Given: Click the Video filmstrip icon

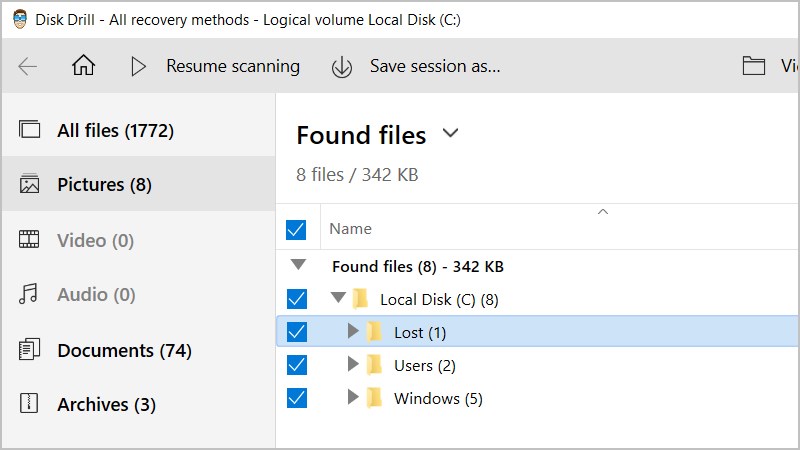Looking at the screenshot, I should (29, 239).
